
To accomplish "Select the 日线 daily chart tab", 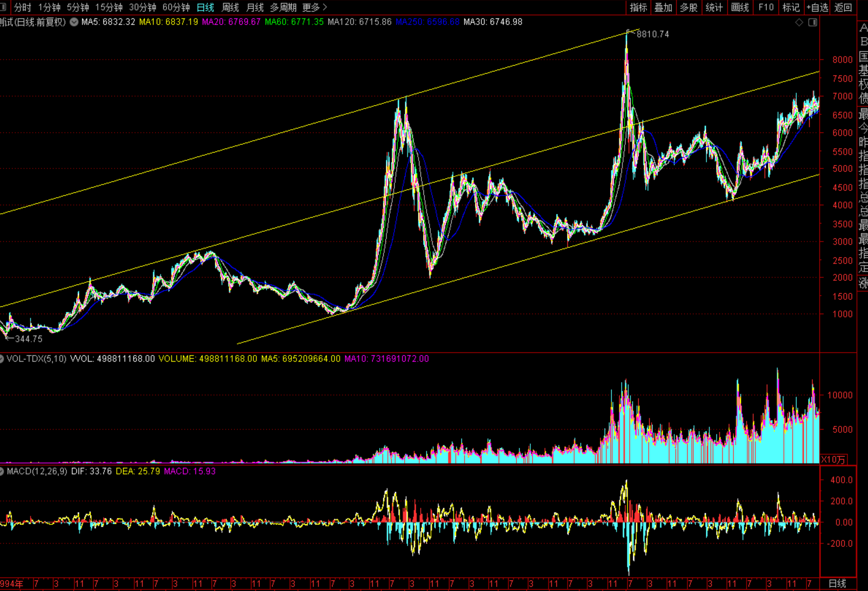I will click(206, 7).
